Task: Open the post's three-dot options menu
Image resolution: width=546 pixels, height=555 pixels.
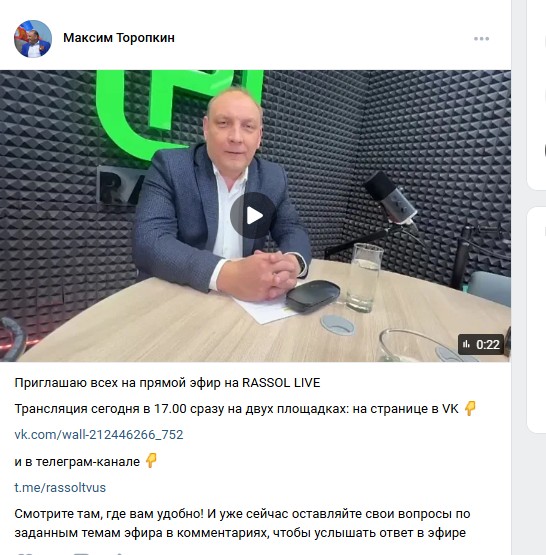Action: 481,39
